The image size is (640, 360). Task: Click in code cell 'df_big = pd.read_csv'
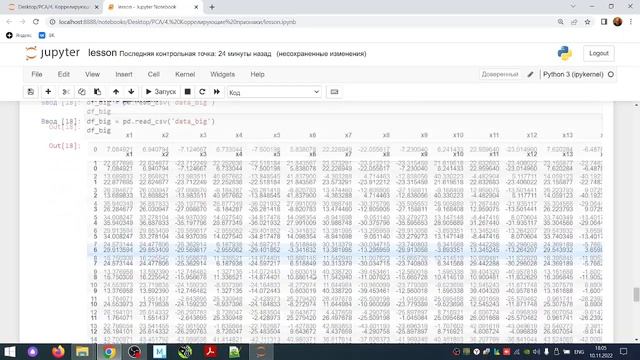[344, 126]
